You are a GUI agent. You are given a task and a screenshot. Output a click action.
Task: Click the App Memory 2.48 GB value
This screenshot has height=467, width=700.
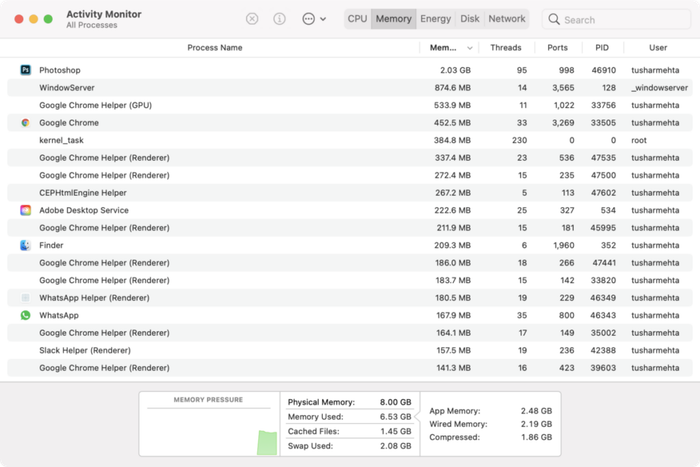point(536,411)
